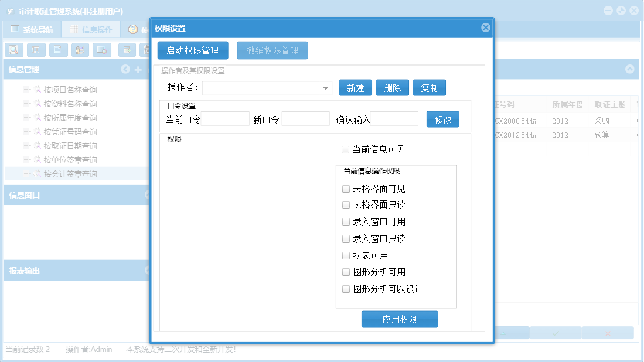Viewport: 644px width, 362px height.
Task: Focus the 新口令 input field
Action: click(x=305, y=119)
